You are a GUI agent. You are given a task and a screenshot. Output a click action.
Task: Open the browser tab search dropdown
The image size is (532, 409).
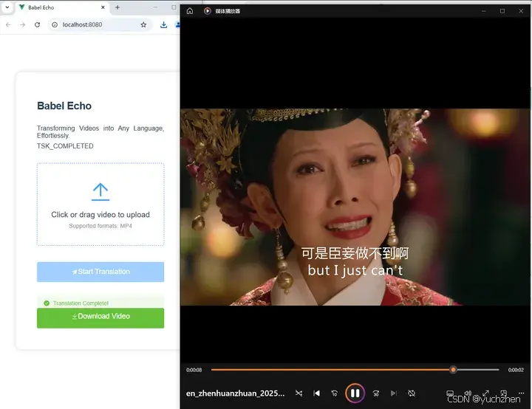(x=7, y=7)
